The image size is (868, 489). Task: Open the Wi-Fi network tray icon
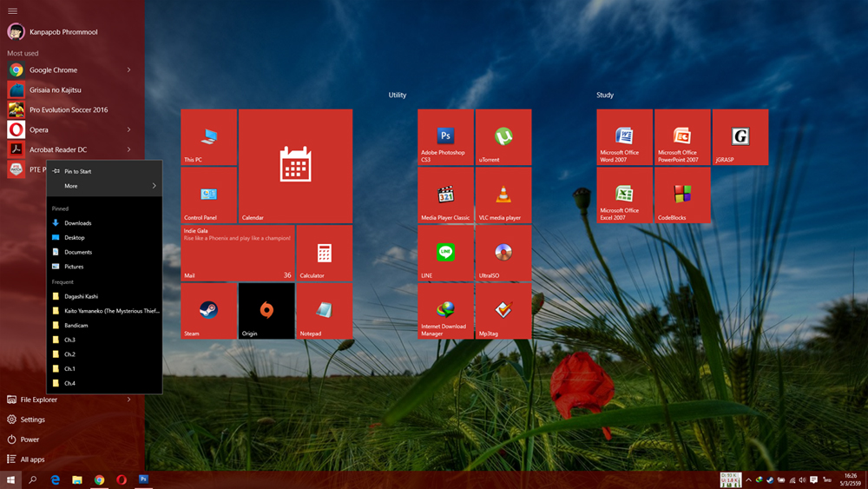pyautogui.click(x=792, y=480)
